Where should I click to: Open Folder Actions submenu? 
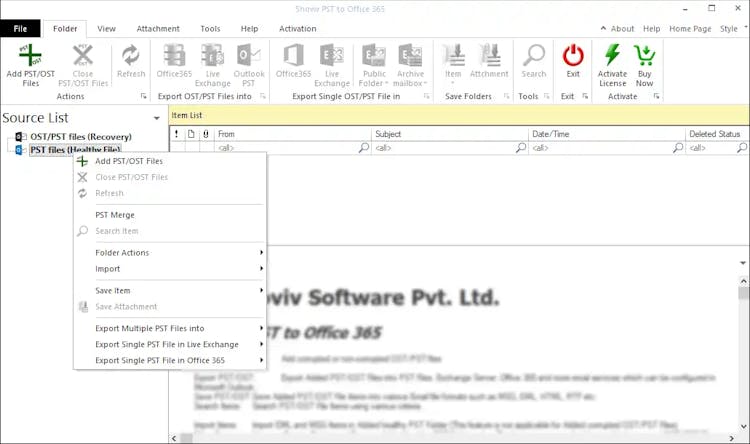(x=169, y=253)
